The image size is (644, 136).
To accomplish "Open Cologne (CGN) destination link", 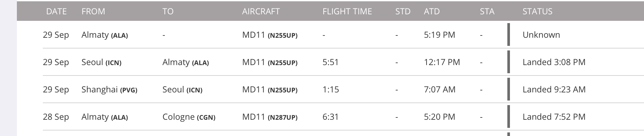I will [x=189, y=117].
